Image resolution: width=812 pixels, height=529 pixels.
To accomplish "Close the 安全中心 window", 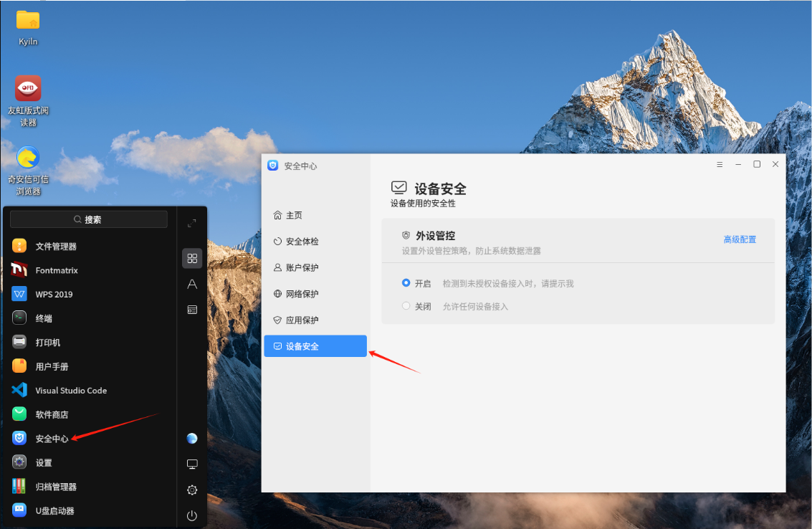I will tap(775, 164).
